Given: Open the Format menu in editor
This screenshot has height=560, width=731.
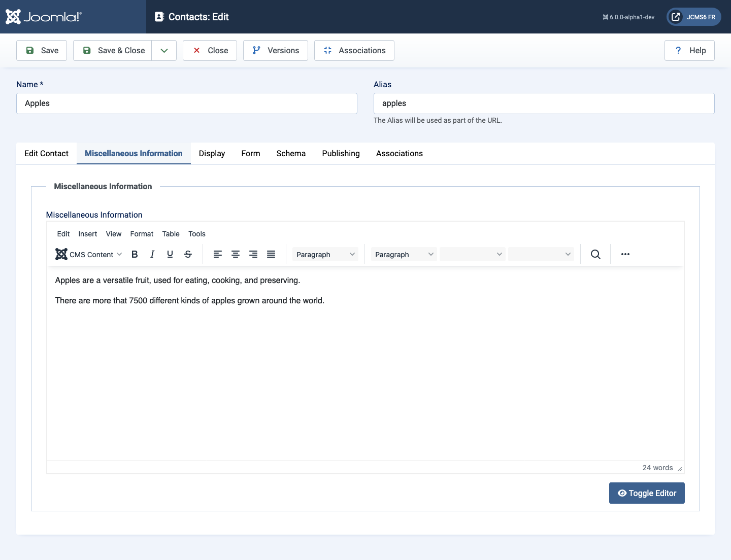Looking at the screenshot, I should [x=142, y=234].
